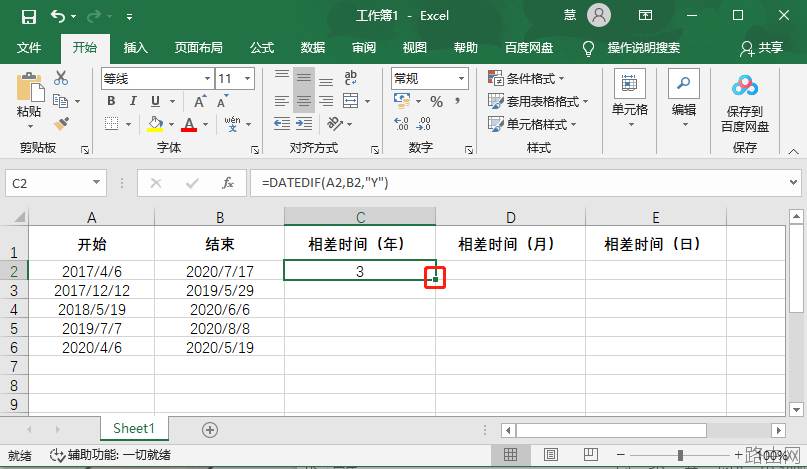807x469 pixels.
Task: Click the Increase Indent icon
Action: (x=304, y=124)
